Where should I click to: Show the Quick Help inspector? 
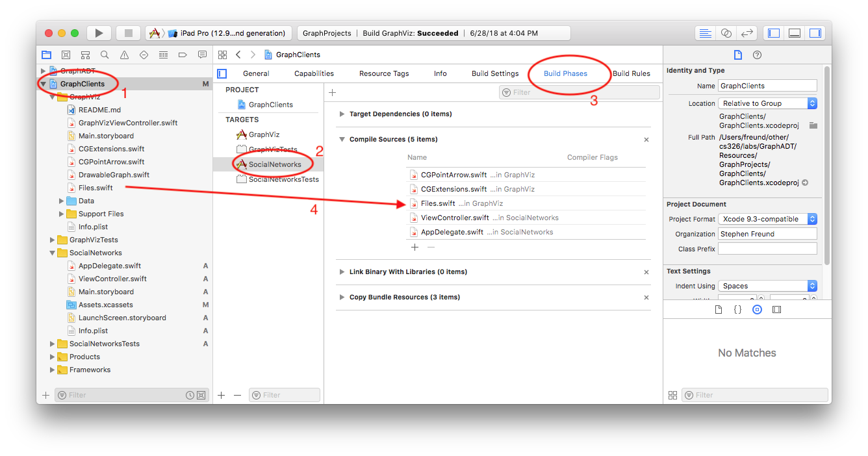click(x=757, y=55)
